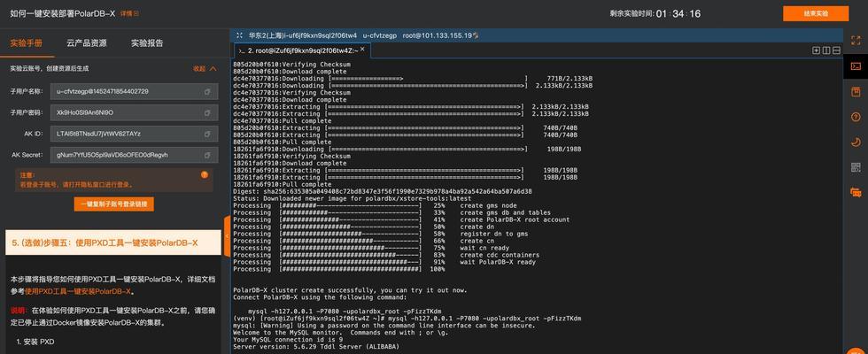Split terminal vertically with middle layout icon
The height and width of the screenshot is (354, 868).
[825, 50]
